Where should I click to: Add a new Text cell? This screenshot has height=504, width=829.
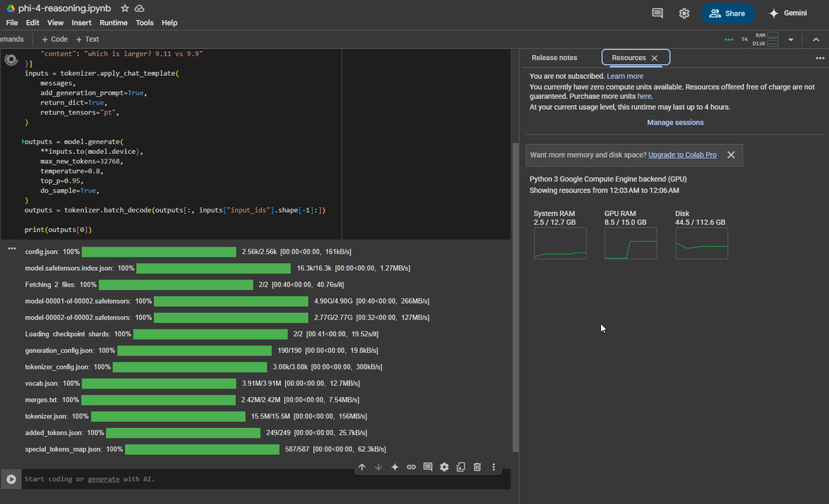pyautogui.click(x=88, y=39)
